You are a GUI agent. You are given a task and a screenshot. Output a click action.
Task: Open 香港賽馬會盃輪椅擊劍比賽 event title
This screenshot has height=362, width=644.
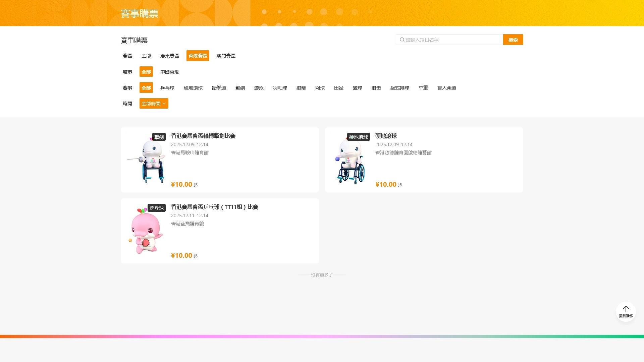203,136
